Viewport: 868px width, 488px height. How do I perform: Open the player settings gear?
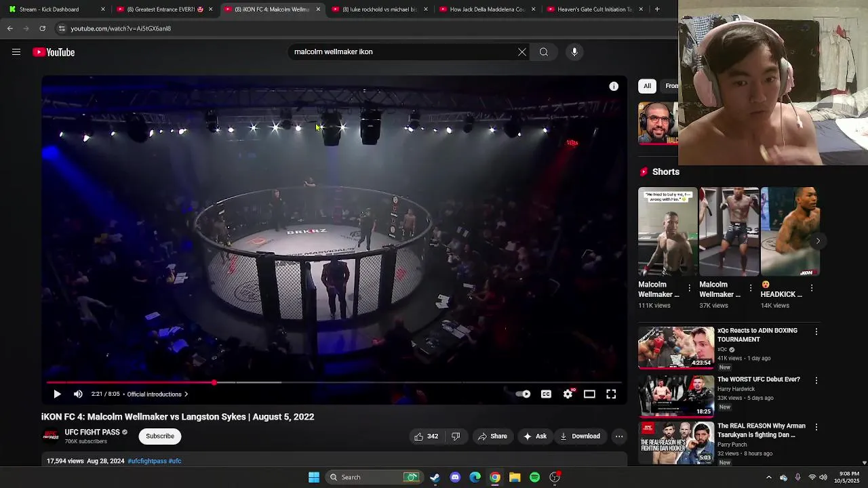tap(568, 394)
